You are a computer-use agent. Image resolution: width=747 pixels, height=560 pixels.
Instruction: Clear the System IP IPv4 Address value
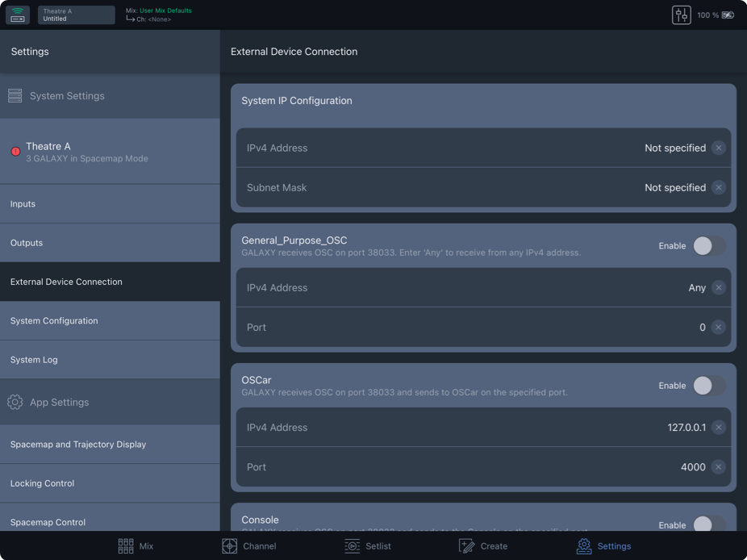pyautogui.click(x=719, y=148)
